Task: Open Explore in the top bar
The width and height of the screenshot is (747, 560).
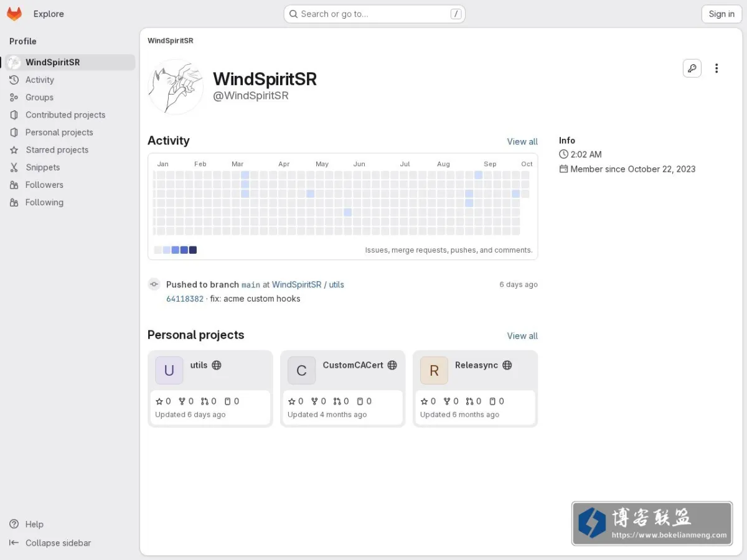Action: pos(49,14)
